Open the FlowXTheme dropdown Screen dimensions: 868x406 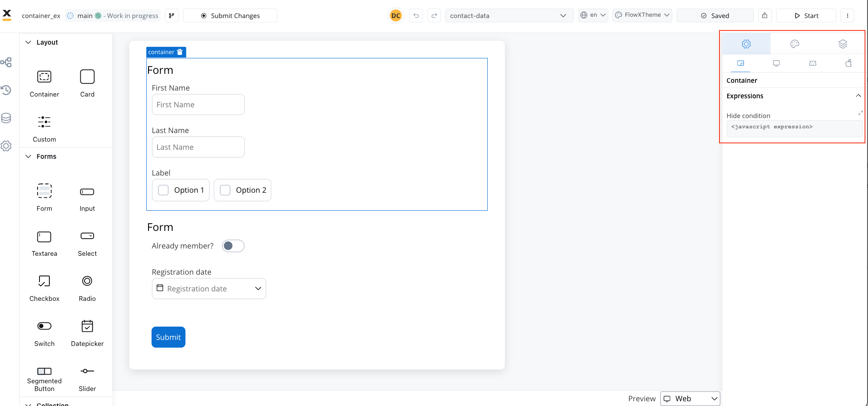642,15
